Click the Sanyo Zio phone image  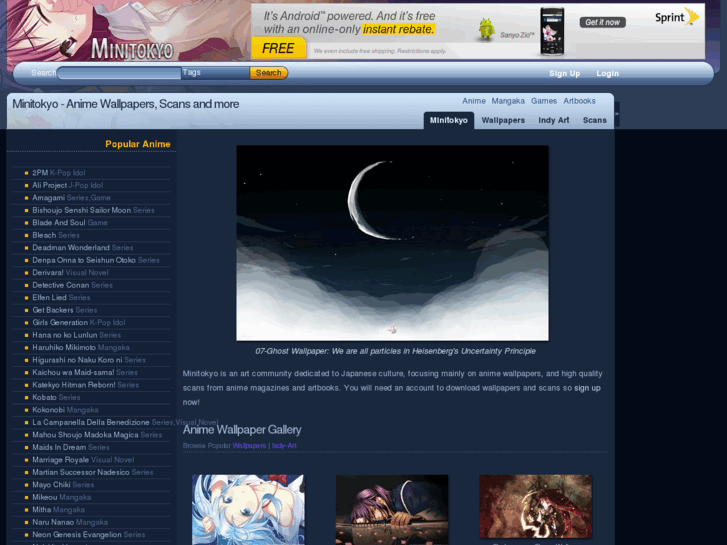[552, 32]
